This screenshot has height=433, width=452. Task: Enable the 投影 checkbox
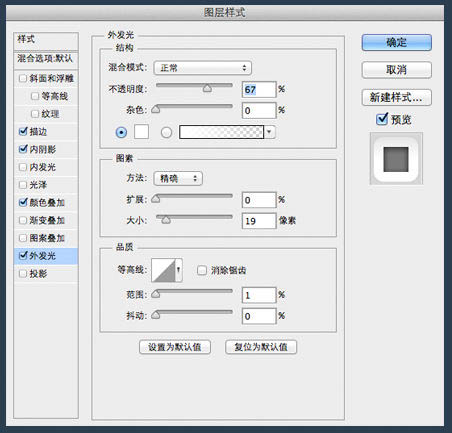[23, 274]
